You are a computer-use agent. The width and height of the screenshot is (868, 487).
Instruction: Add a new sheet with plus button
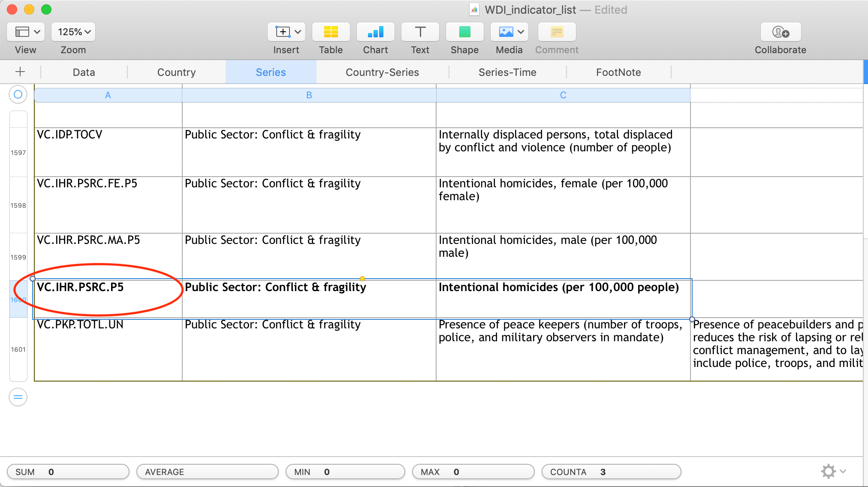[x=20, y=72]
